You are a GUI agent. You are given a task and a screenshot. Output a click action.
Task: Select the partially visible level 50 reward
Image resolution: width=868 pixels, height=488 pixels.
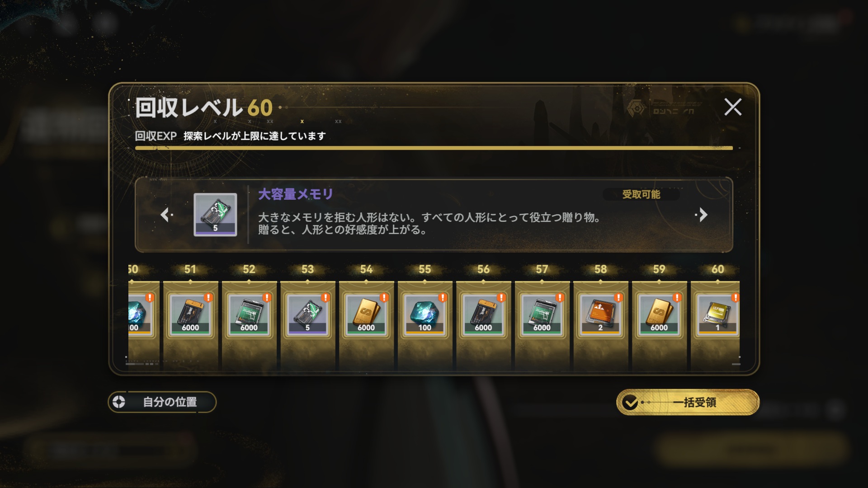click(142, 314)
